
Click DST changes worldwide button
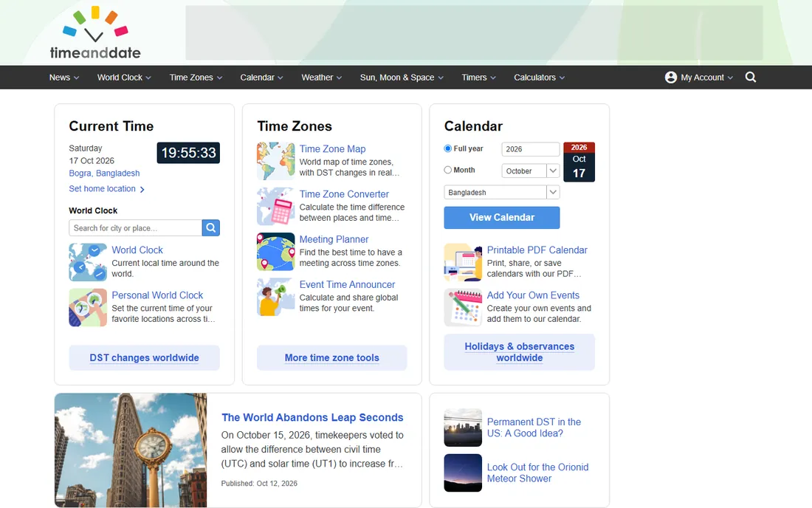(x=145, y=358)
